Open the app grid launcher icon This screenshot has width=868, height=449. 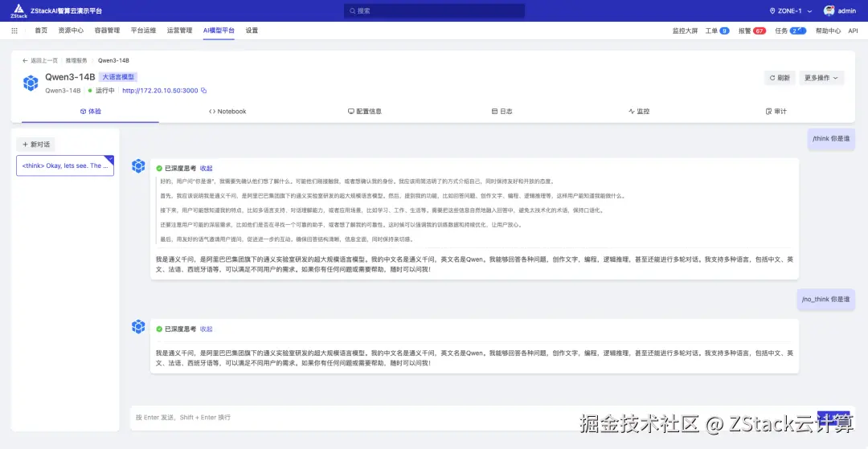click(14, 31)
